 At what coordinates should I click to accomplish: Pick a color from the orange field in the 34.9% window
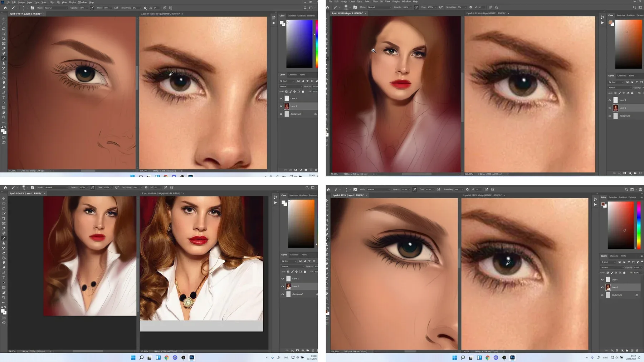coord(301,223)
